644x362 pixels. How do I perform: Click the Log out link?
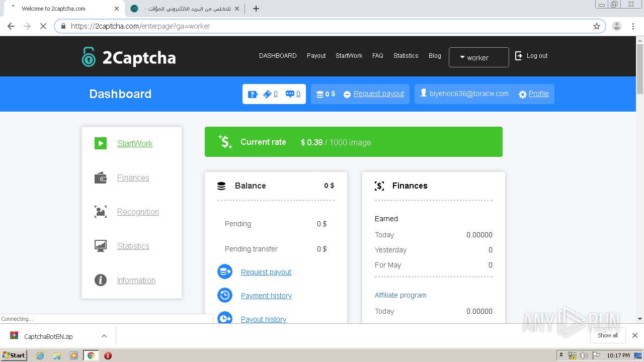coord(537,56)
